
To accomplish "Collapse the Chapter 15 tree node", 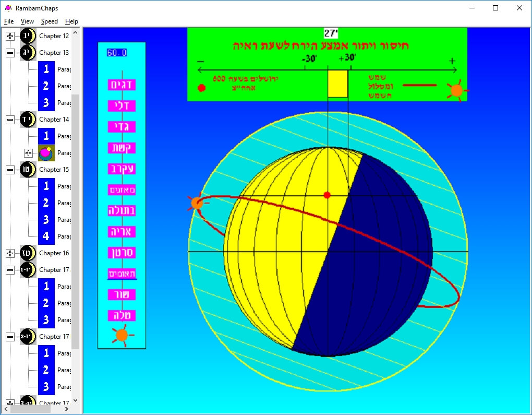I will tap(10, 170).
